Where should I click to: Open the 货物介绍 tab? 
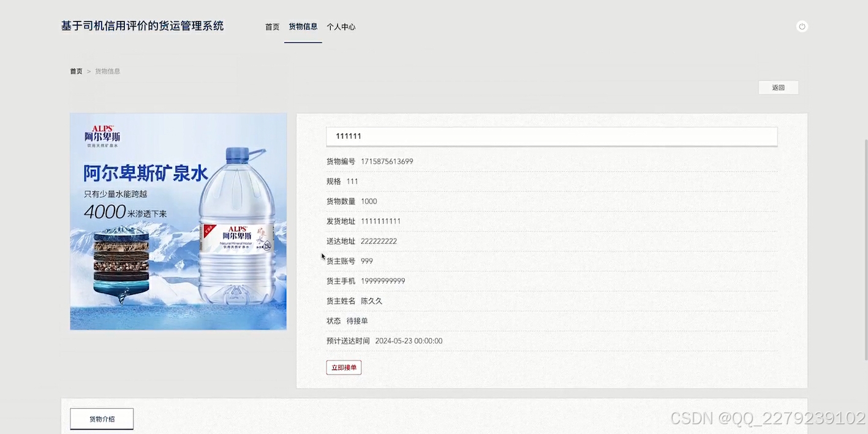[x=102, y=419]
